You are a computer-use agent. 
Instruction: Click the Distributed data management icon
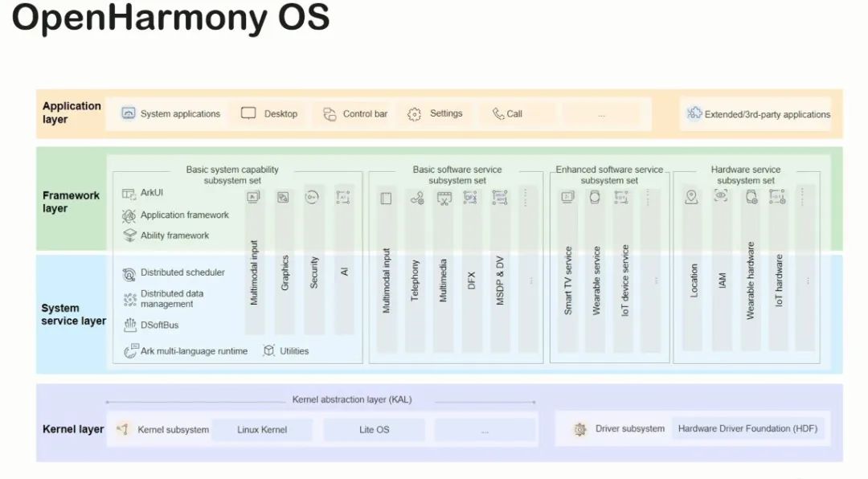129,299
